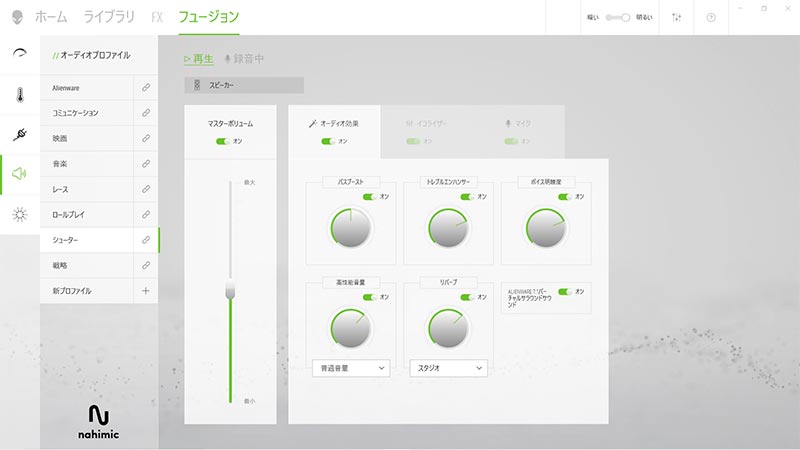Select the 録音中 recording link
Viewport: 800px width, 450px height.
pos(244,59)
